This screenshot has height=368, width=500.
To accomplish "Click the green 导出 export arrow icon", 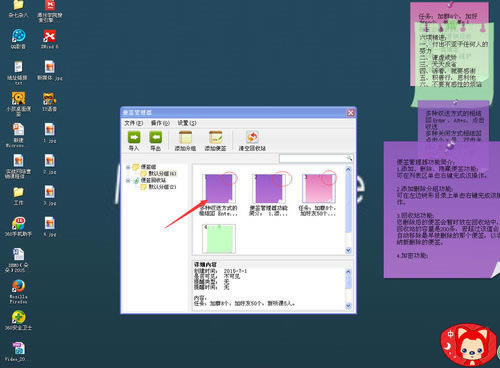I will click(156, 137).
